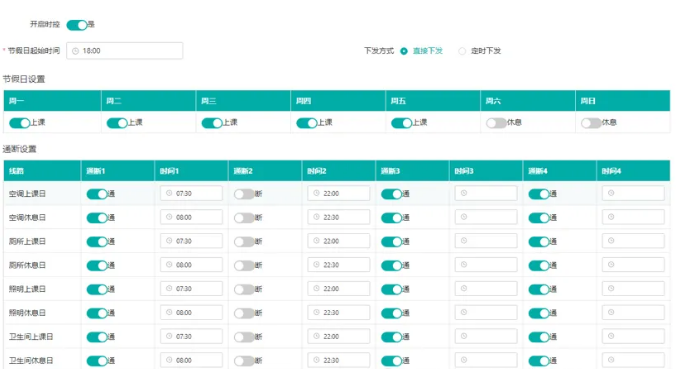Click the empty 时间3 field for 照明上课日

tap(486, 288)
